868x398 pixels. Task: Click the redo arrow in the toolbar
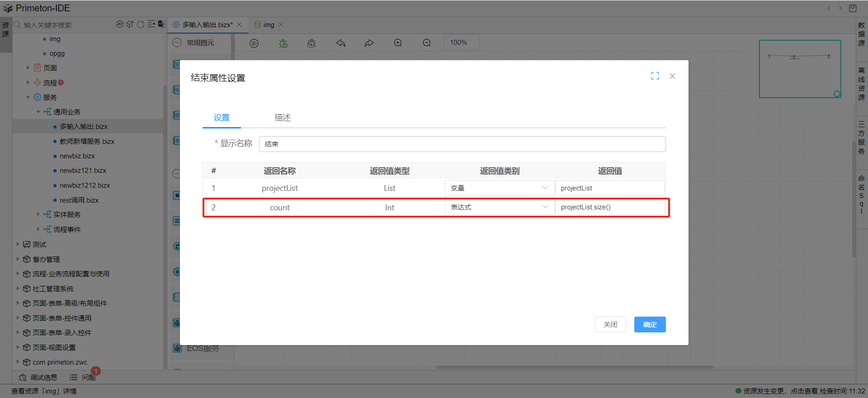coord(369,43)
